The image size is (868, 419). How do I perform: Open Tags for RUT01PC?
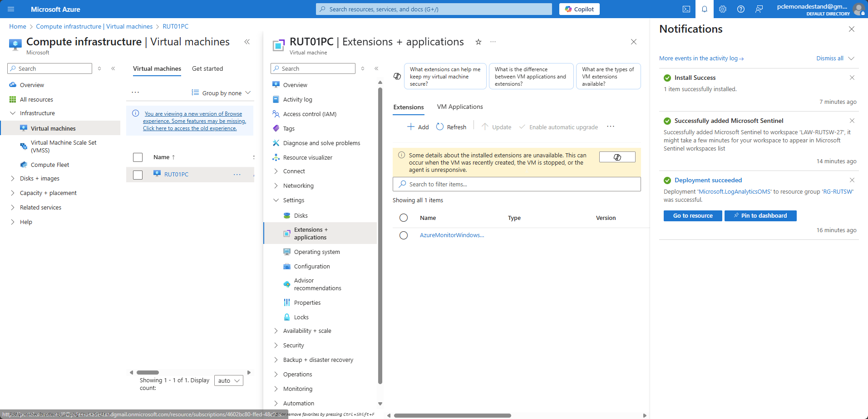(x=289, y=128)
